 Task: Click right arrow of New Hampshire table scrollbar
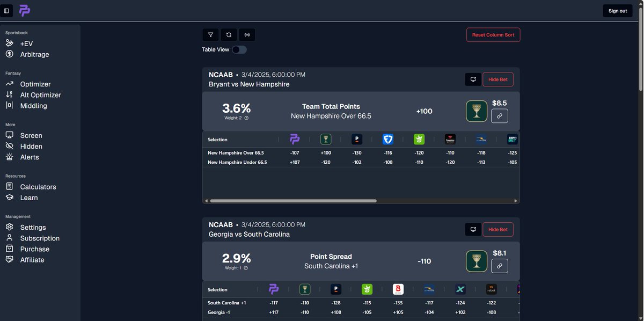(516, 201)
